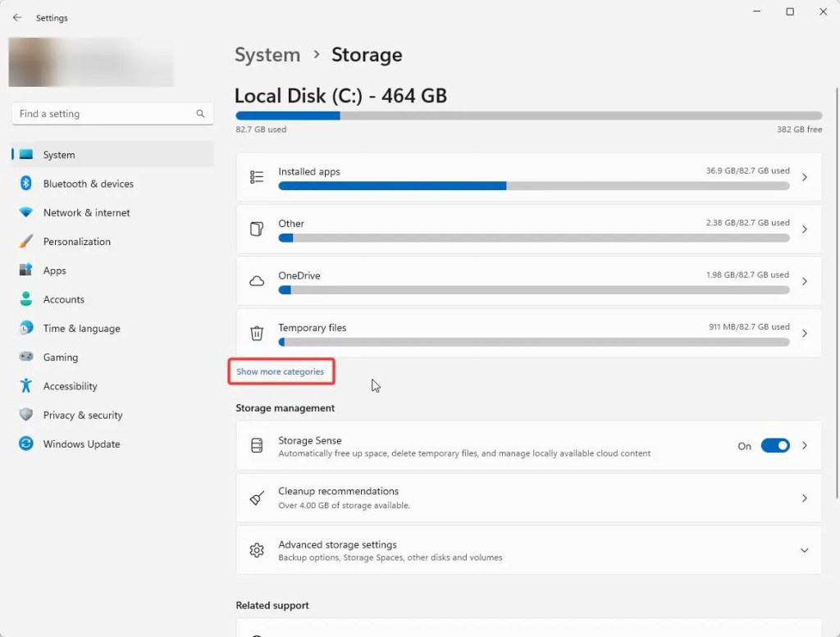Viewport: 840px width, 637px height.
Task: Click the Advanced storage settings gear icon
Action: coord(257,550)
